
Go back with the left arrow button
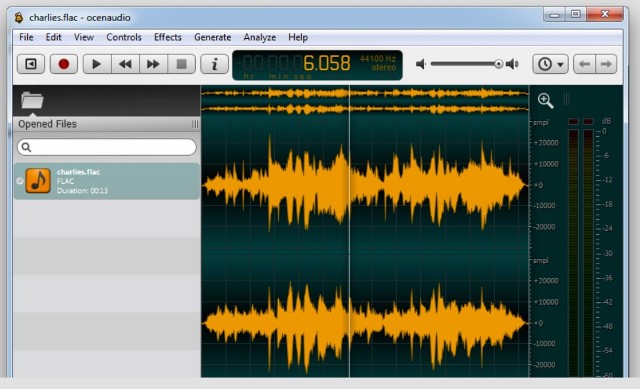click(584, 64)
